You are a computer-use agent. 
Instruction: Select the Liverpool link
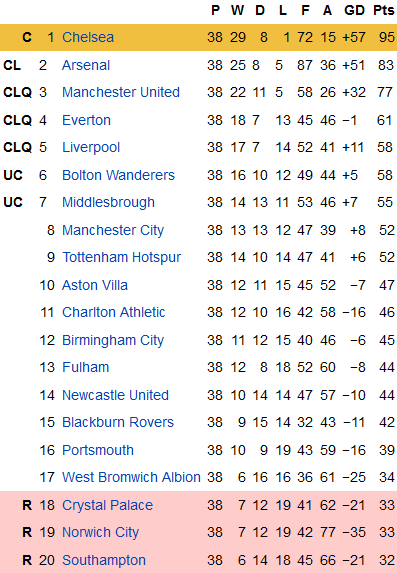click(91, 148)
